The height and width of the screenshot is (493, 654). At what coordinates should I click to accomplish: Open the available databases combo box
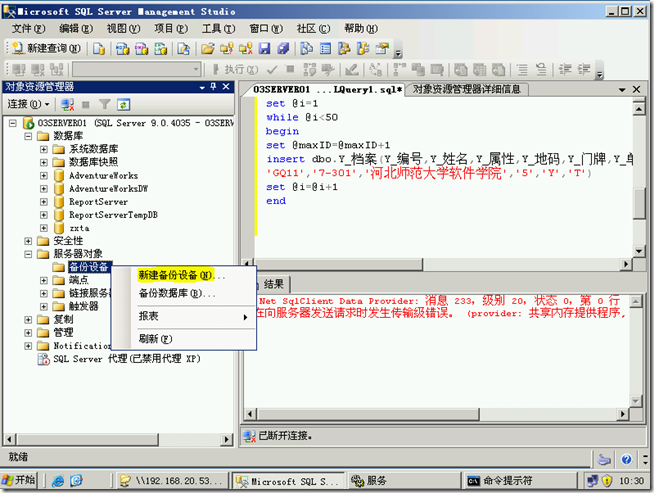[x=137, y=69]
